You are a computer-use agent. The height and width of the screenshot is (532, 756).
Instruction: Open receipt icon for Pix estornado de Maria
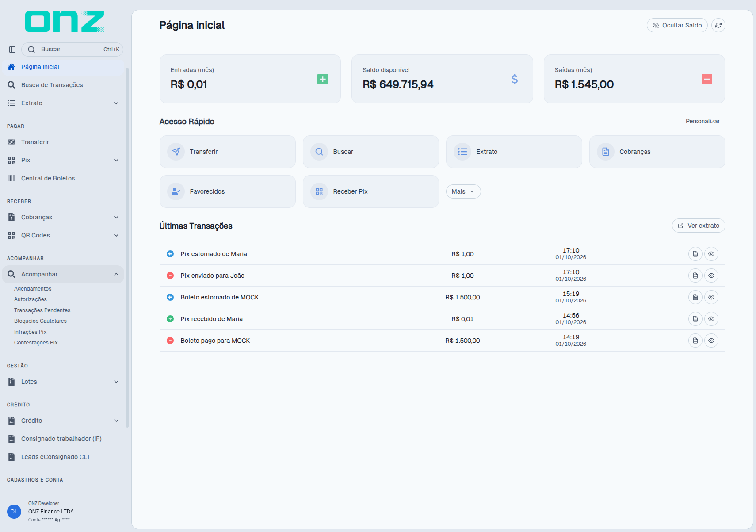tap(695, 254)
